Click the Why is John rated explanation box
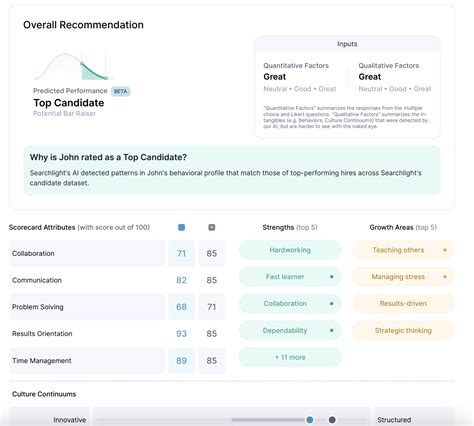 coord(232,170)
